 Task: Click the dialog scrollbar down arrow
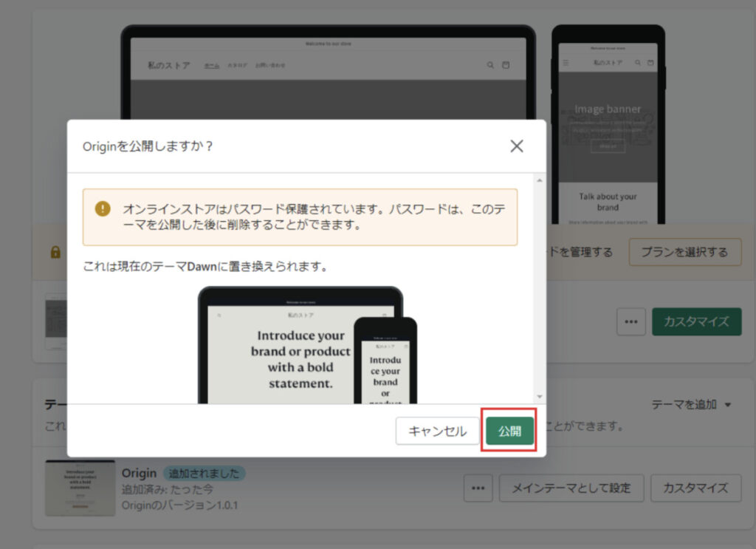(539, 397)
